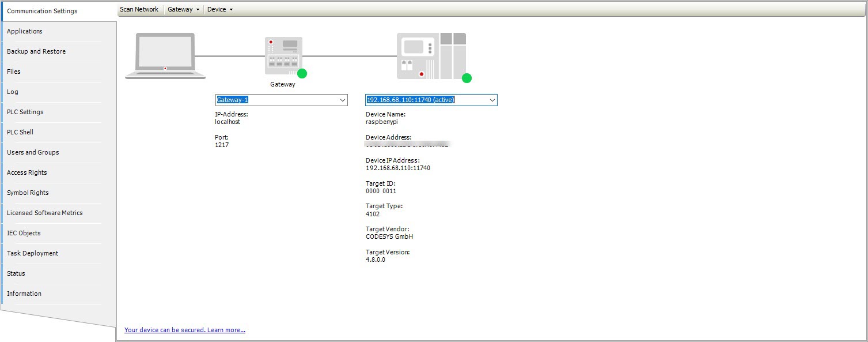The image size is (868, 342).
Task: Open the PLC Shell tab
Action: pos(20,132)
